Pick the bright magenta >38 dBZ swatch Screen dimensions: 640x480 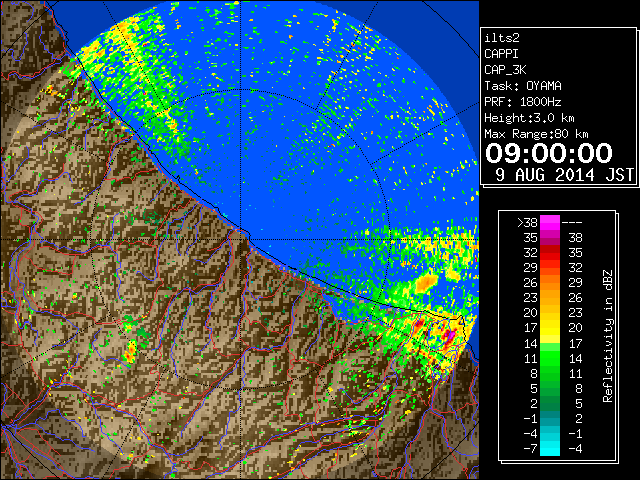coord(550,222)
